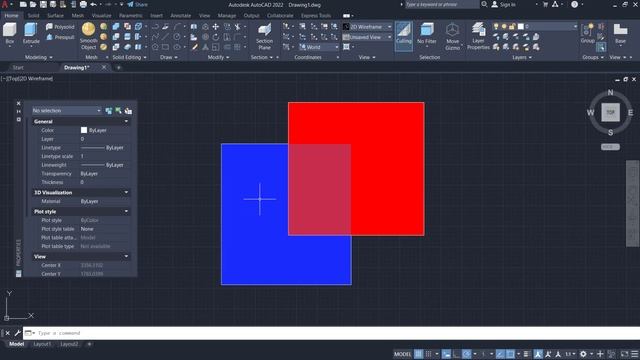Expand the Modeling panel dropdown
The width and height of the screenshot is (640, 360).
[x=39, y=58]
